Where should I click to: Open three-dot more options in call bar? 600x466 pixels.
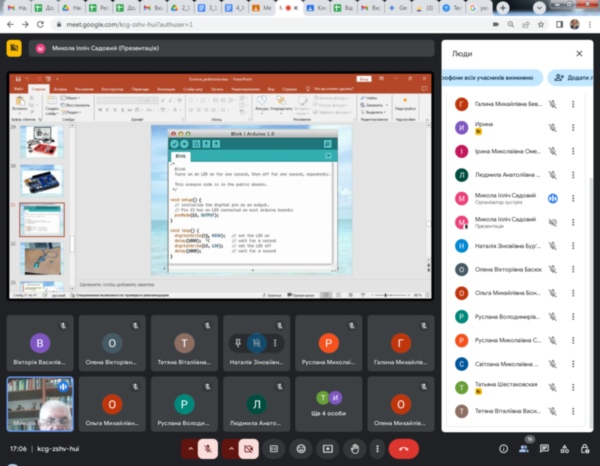coord(378,449)
